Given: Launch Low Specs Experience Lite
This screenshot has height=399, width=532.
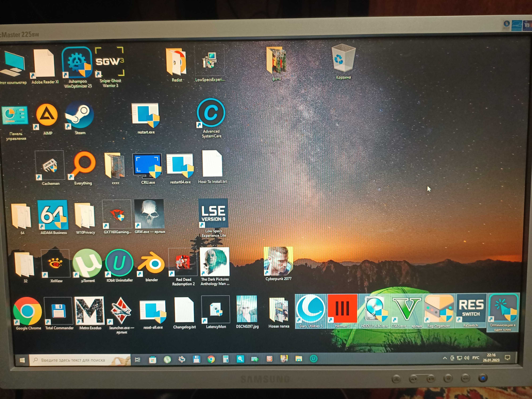Looking at the screenshot, I should coord(214,218).
